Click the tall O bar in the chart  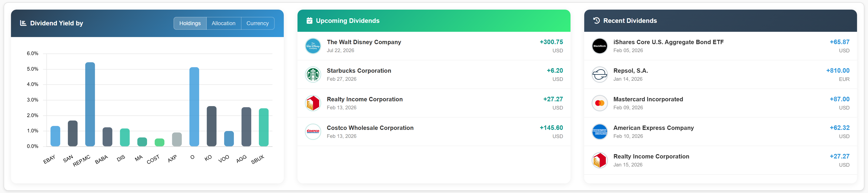pyautogui.click(x=194, y=107)
